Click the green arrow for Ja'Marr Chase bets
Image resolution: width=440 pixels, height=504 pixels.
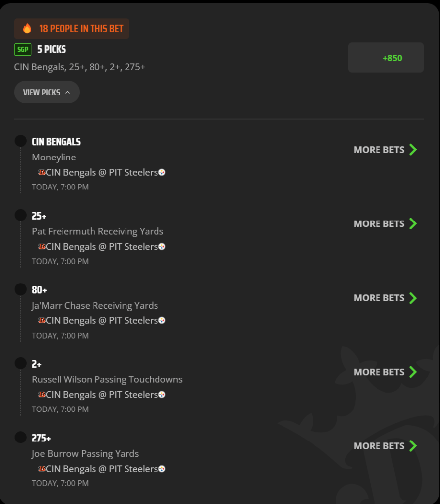pos(413,298)
